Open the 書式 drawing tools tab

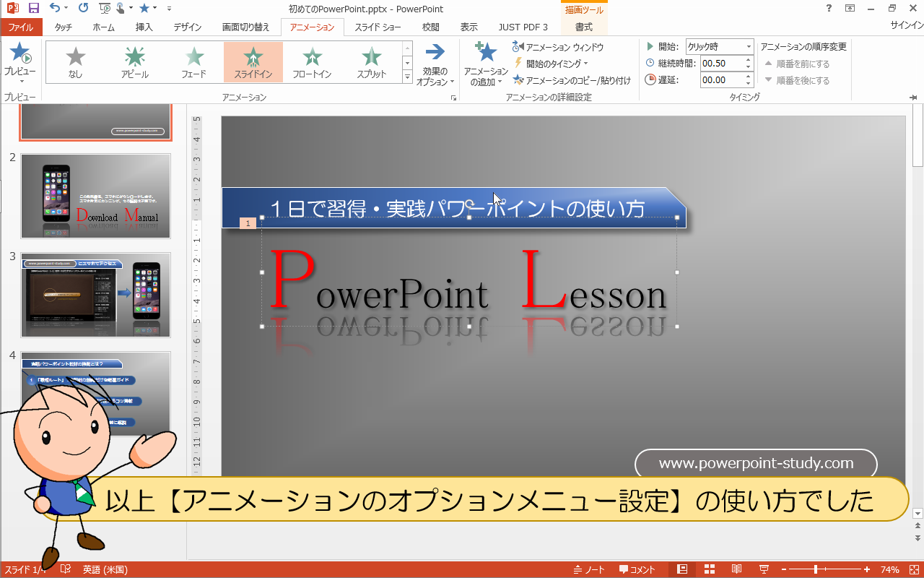(584, 27)
